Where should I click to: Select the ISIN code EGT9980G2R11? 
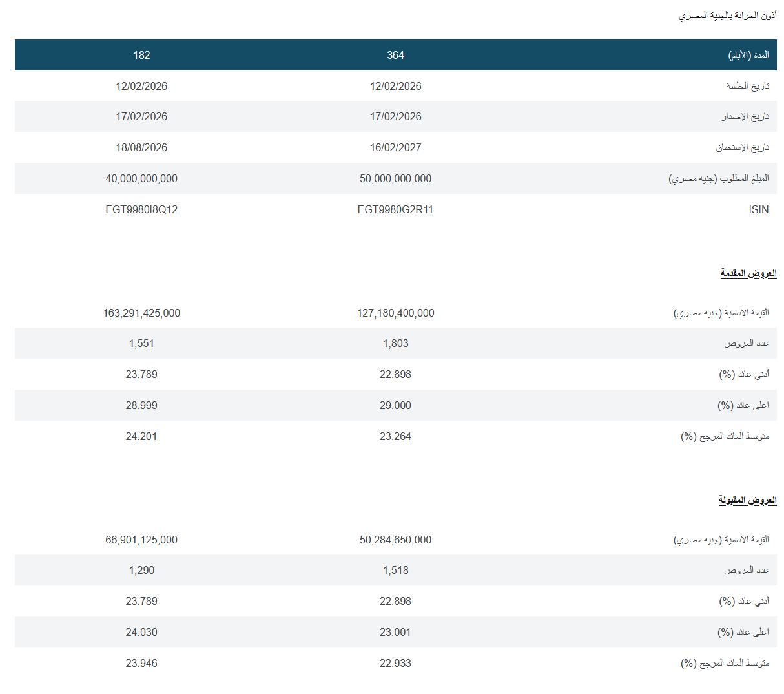(x=395, y=209)
